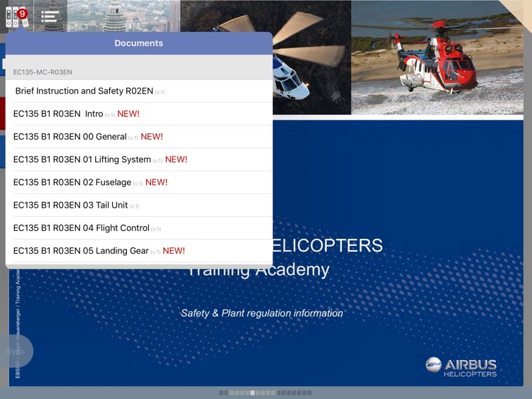The image size is (532, 399).
Task: Select EC135 B1 R03EN 01 Lifting System
Action: [139, 159]
